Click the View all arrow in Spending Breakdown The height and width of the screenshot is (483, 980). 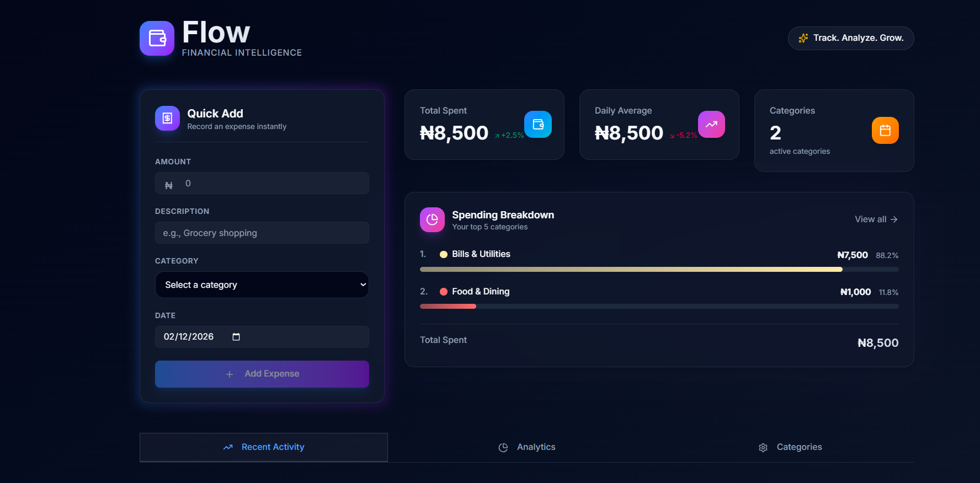(x=894, y=219)
